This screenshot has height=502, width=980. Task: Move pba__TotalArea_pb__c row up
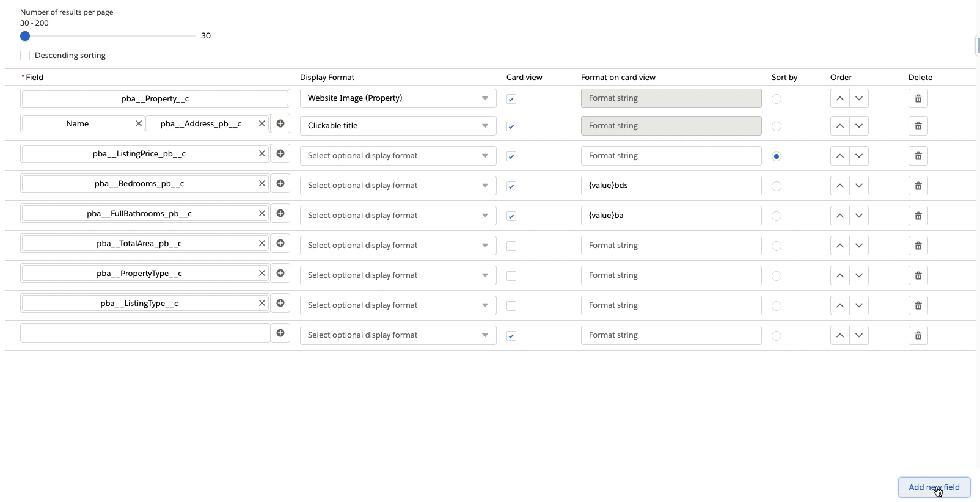[x=840, y=246]
